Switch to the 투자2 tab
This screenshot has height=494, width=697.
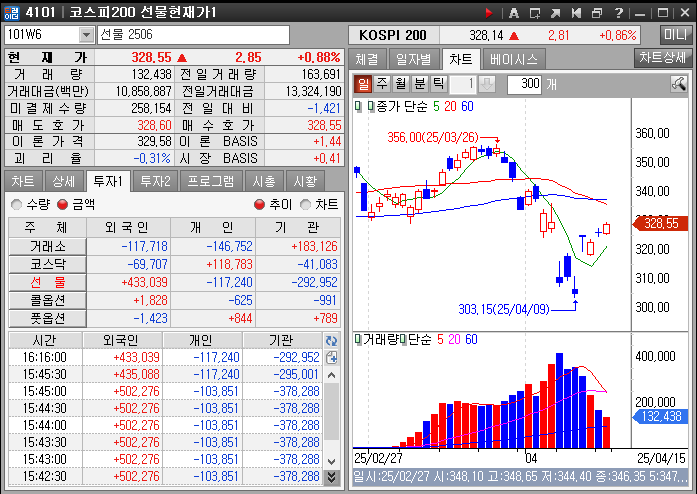point(155,181)
